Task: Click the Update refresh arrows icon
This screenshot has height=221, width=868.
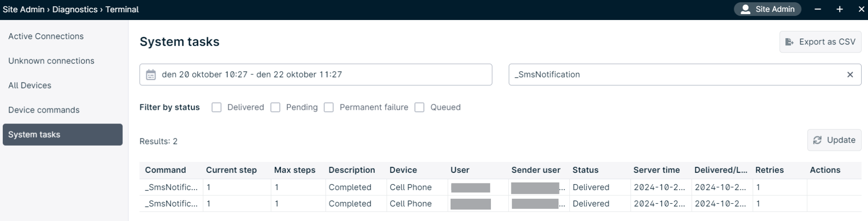Action: pos(817,140)
